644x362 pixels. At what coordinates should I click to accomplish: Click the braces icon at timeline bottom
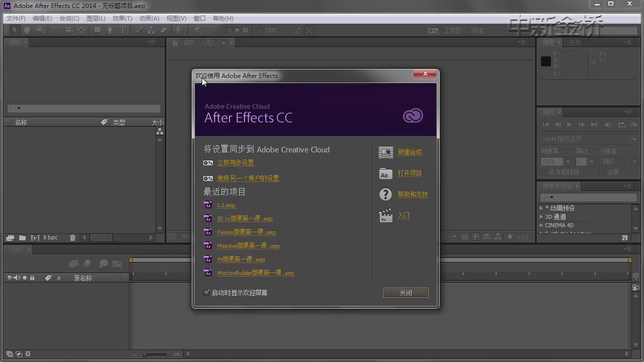coord(28,354)
